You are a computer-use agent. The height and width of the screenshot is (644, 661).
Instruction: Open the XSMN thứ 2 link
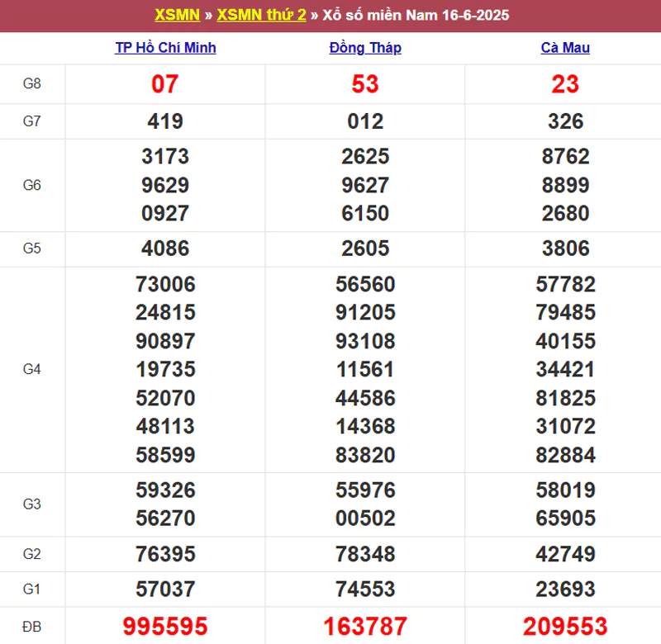point(261,15)
